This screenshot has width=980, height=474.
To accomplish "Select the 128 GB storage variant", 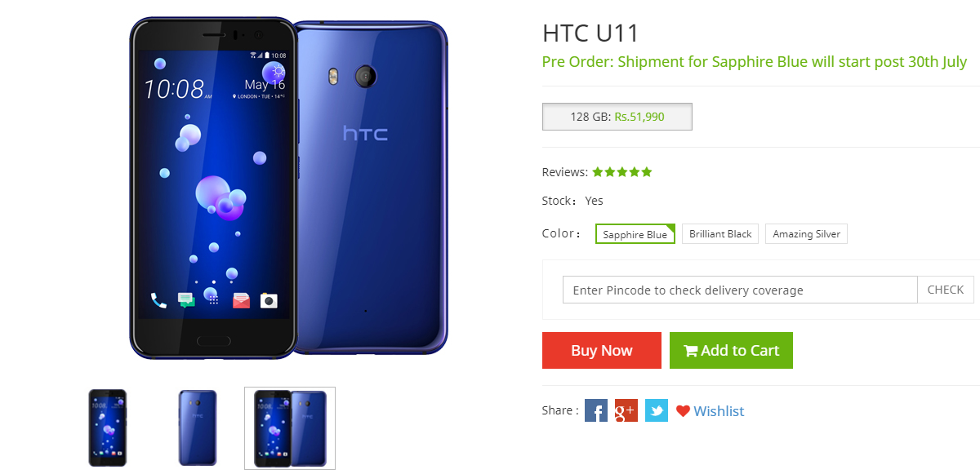I will point(617,117).
